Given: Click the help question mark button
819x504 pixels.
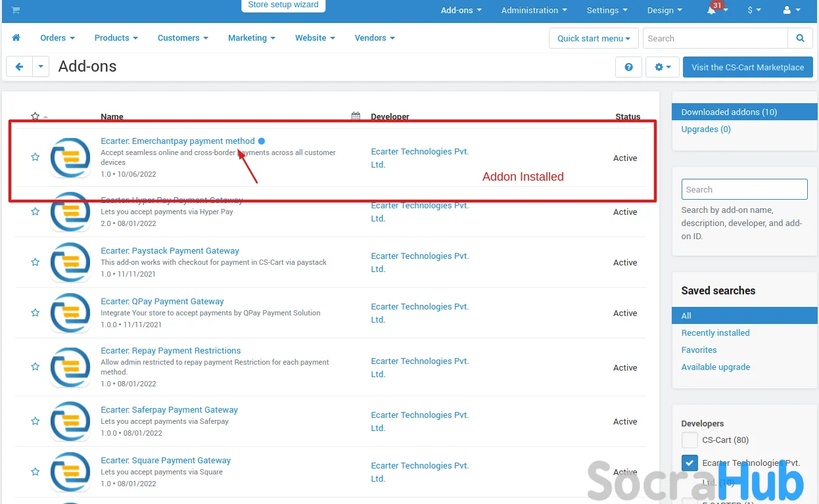Looking at the screenshot, I should click(628, 67).
